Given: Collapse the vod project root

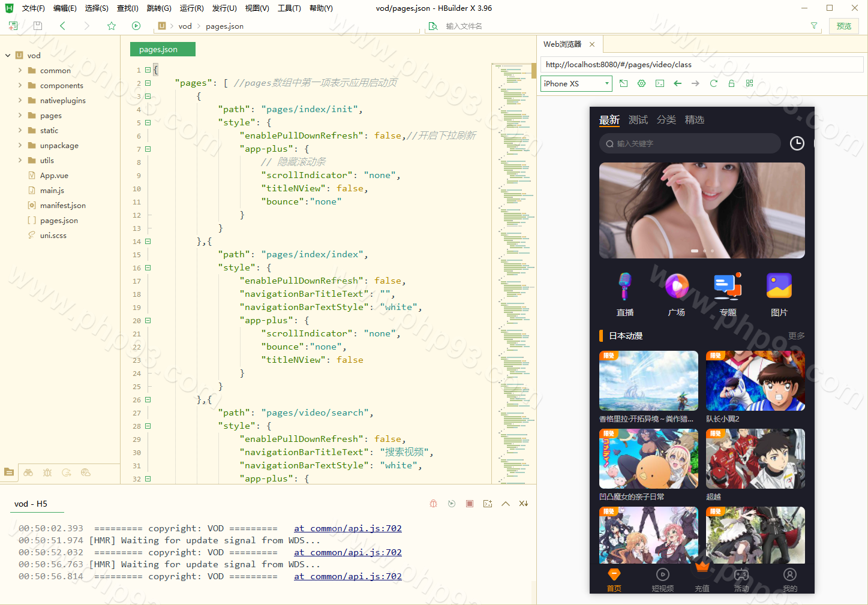Looking at the screenshot, I should tap(8, 55).
